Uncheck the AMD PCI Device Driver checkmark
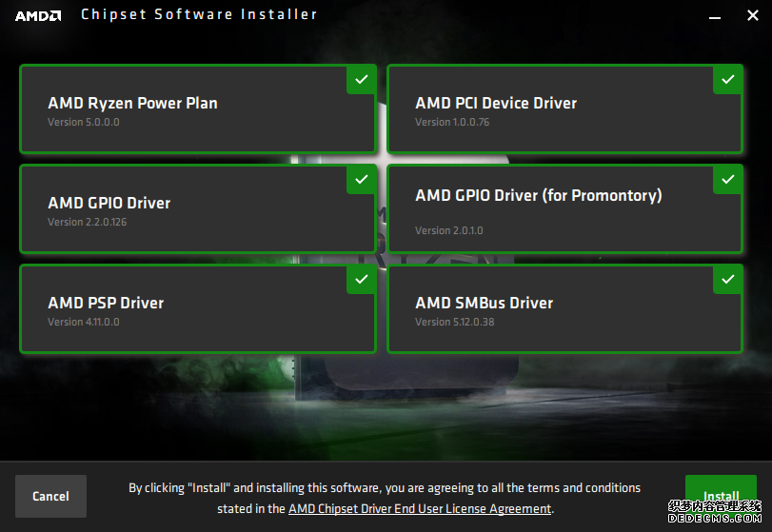The width and height of the screenshot is (772, 532). pos(727,80)
